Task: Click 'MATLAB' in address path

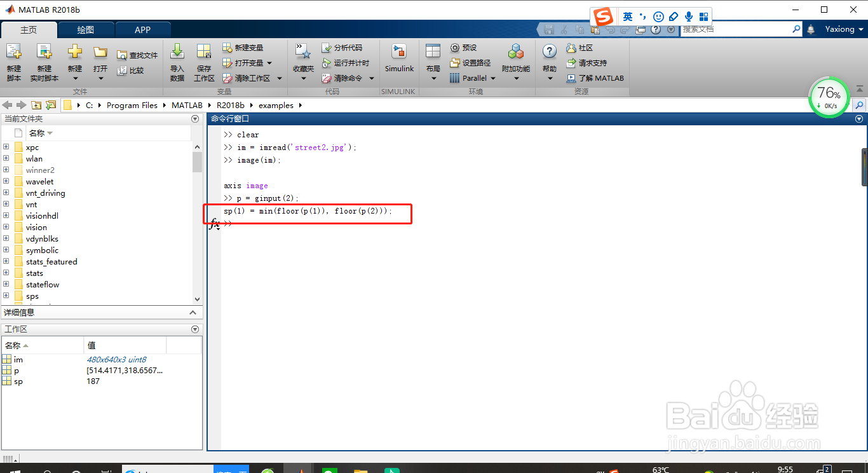Action: pyautogui.click(x=187, y=106)
